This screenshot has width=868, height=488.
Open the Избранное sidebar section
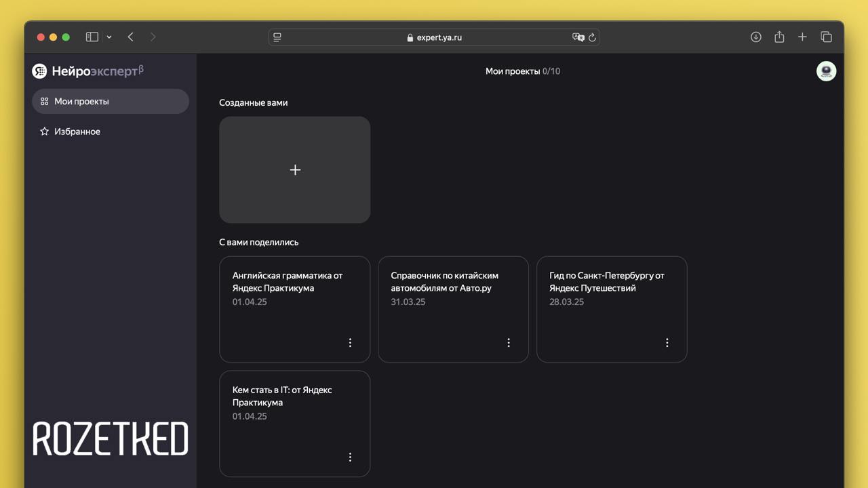[x=111, y=131]
